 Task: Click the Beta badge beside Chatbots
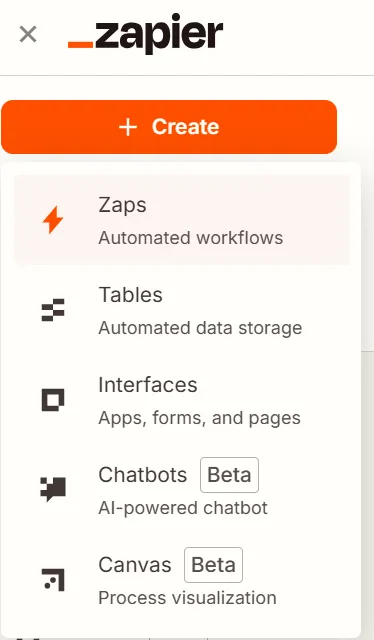pos(229,475)
